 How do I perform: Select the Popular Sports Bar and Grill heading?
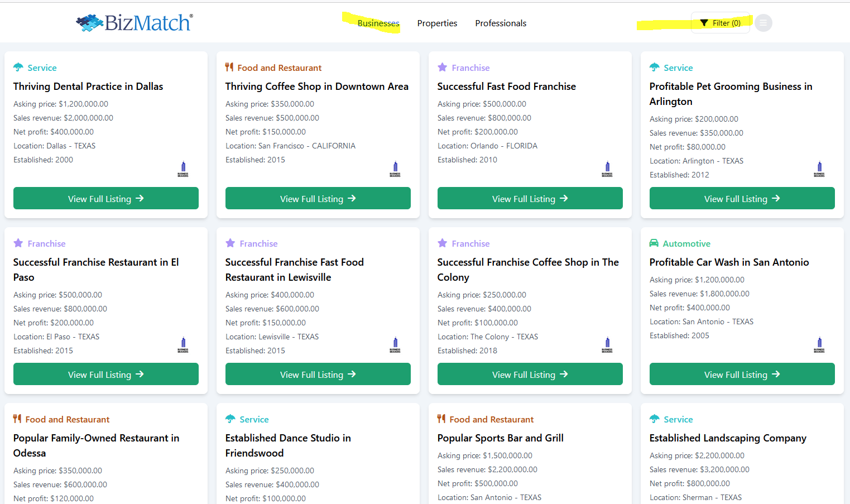pyautogui.click(x=500, y=438)
